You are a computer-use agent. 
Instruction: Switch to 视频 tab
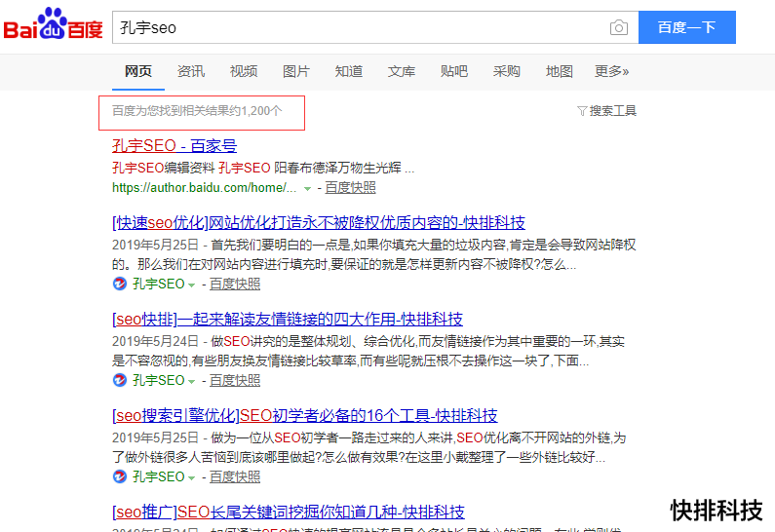[x=243, y=72]
